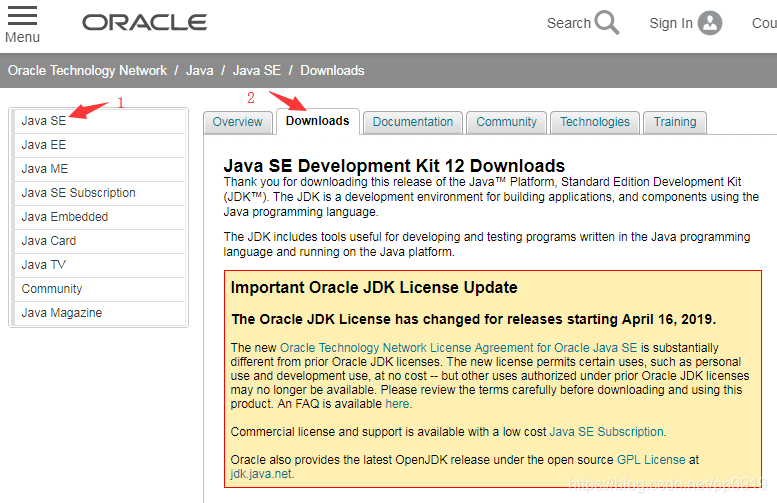Open Java Embedded sidebar item
Screen dimensions: 777x503
[x=99, y=217]
